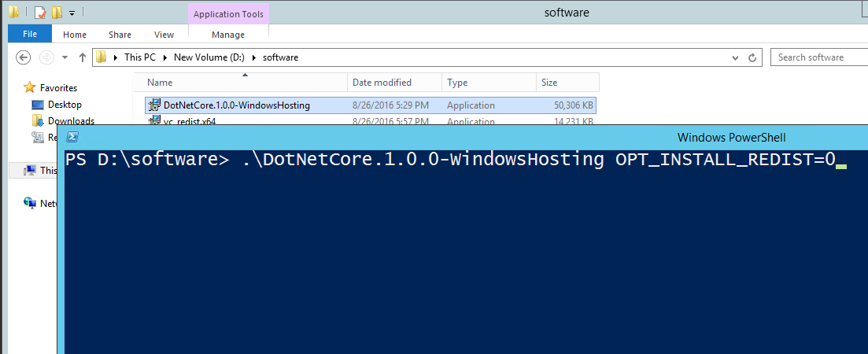Click the Properties quick access toolbar icon
This screenshot has height=354, width=868.
pyautogui.click(x=39, y=12)
